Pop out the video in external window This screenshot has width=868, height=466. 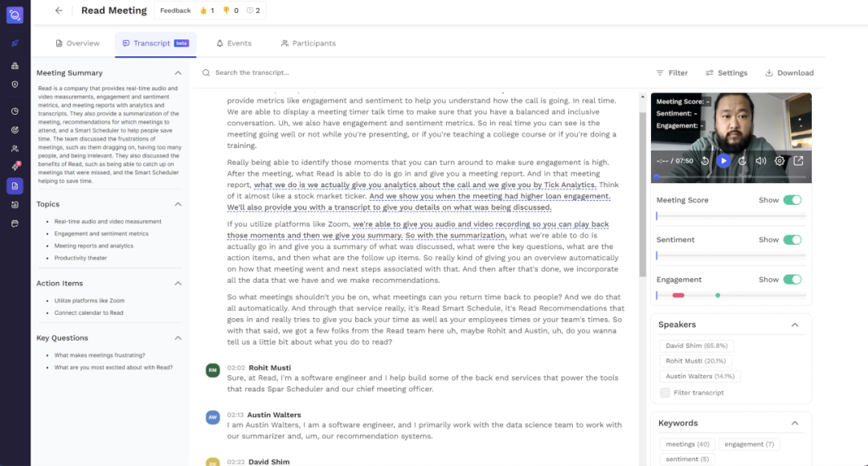tap(798, 161)
